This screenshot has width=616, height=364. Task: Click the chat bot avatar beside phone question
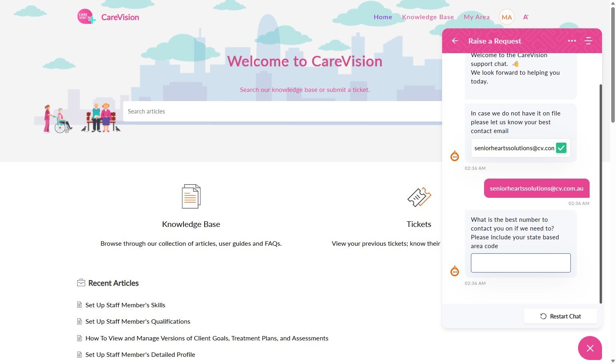[455, 271]
